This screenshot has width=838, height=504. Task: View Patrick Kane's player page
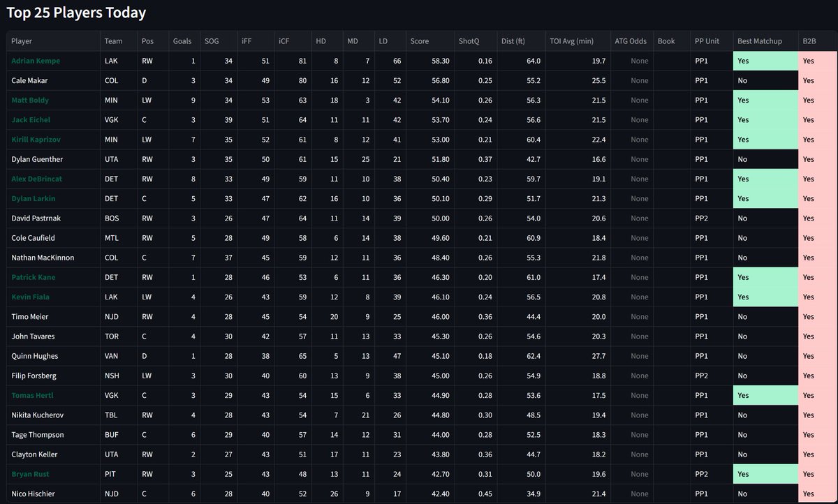(31, 276)
